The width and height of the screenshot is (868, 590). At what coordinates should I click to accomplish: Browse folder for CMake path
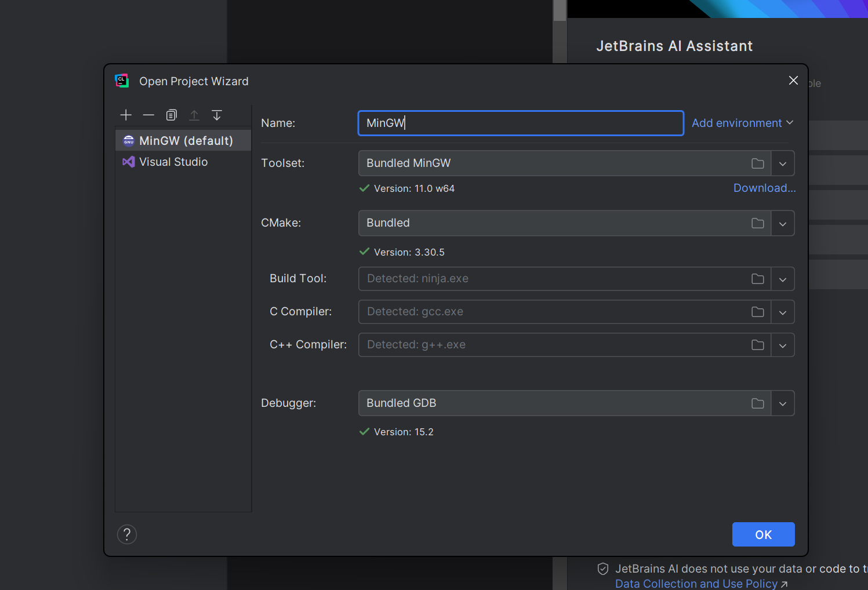(758, 223)
